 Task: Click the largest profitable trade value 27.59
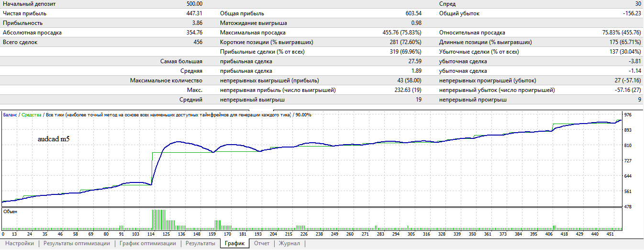point(415,61)
